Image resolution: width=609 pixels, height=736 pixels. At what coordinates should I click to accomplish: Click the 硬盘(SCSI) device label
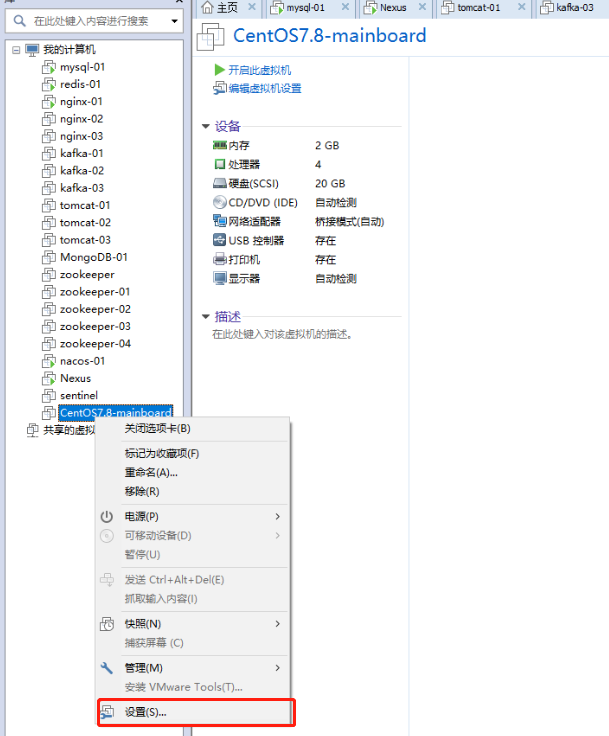click(254, 184)
